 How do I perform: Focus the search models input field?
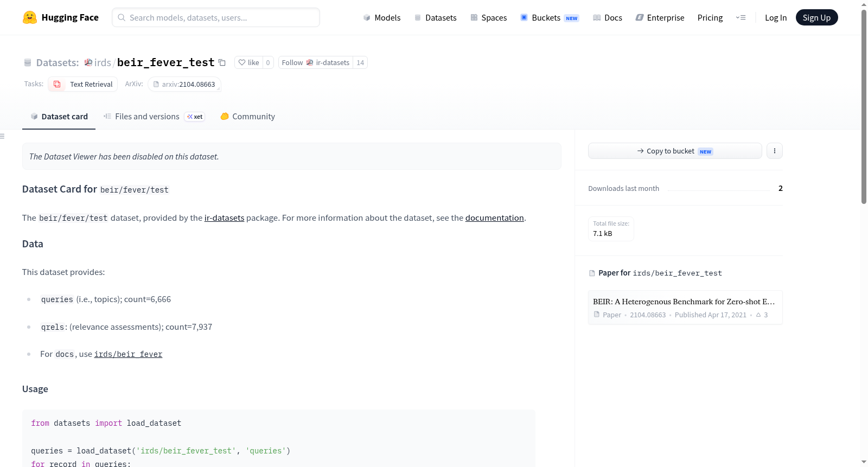[216, 17]
